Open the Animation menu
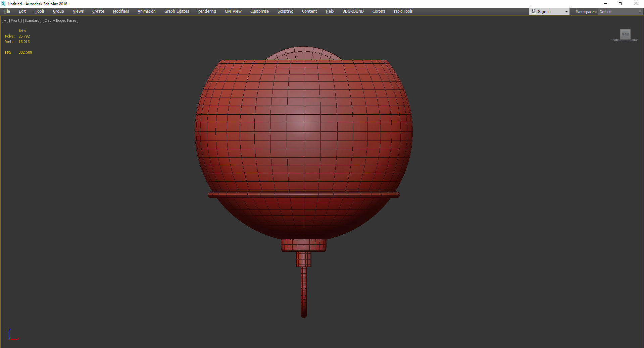The width and height of the screenshot is (644, 348). 147,11
